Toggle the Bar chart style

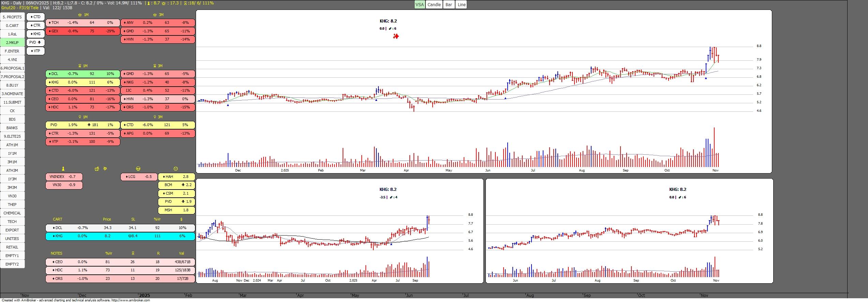[449, 4]
